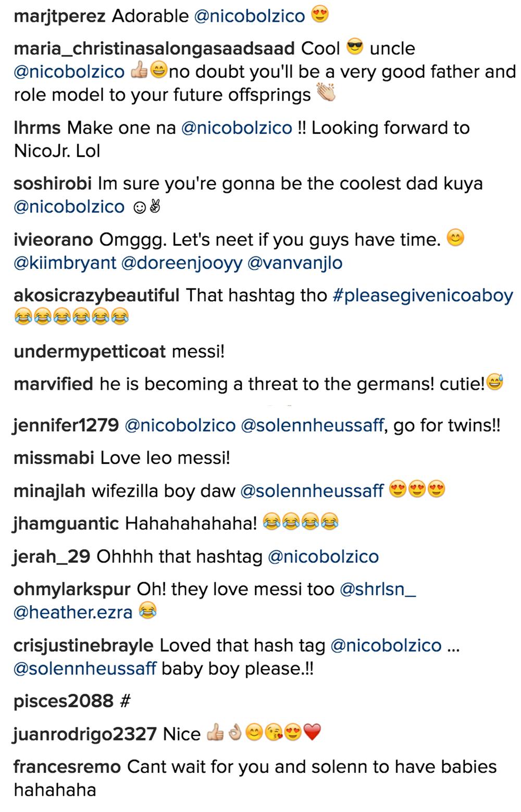This screenshot has height=812, width=521.
Task: Open the maria_christinasalongasaadsaad username link
Action: [154, 48]
